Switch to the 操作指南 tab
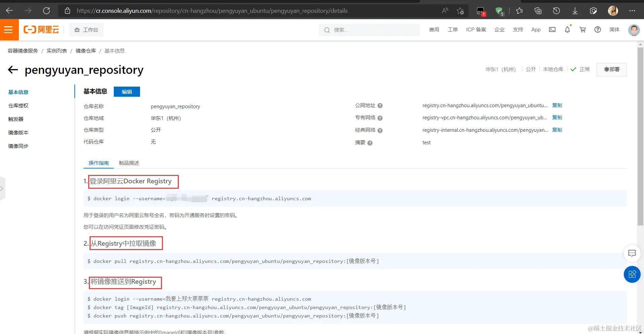This screenshot has width=644, height=334. [99, 163]
